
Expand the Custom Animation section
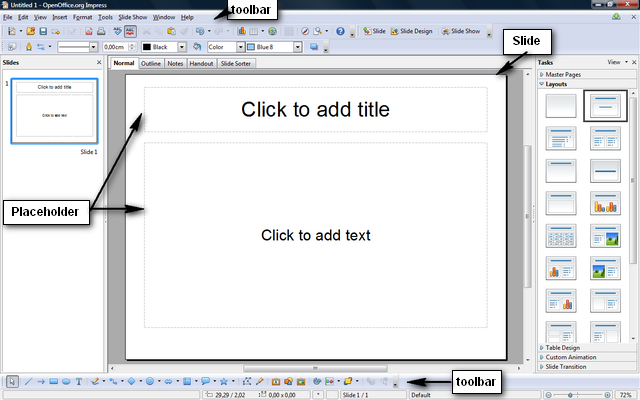[587, 357]
